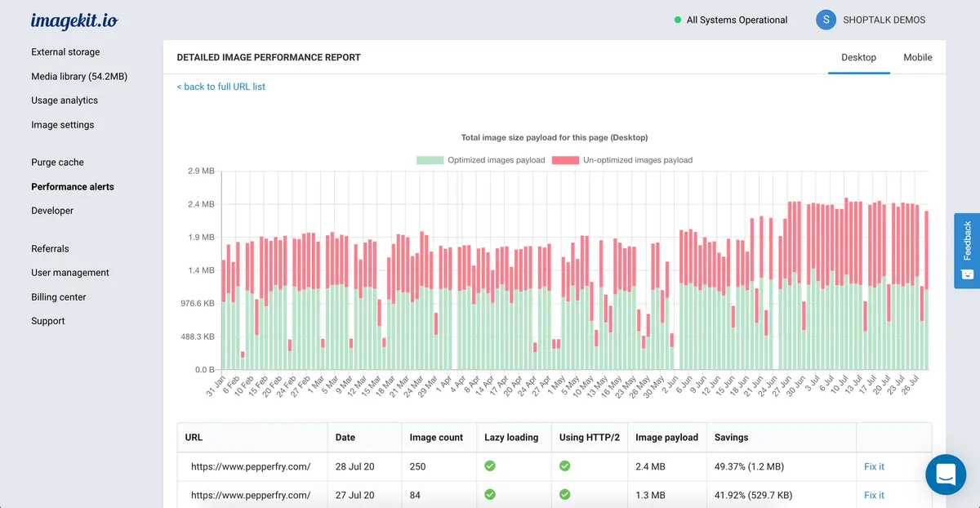Image resolution: width=980 pixels, height=508 pixels.
Task: Open the chat support bubble icon
Action: coord(946,475)
